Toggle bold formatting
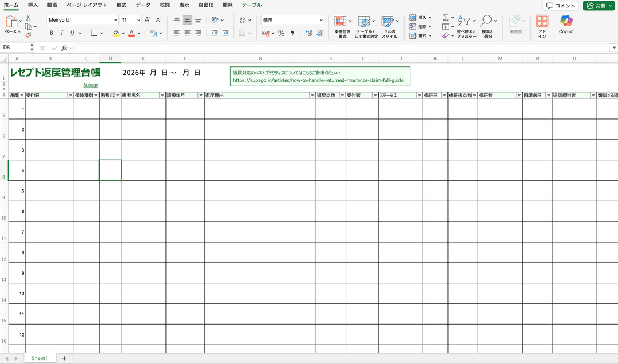 click(51, 33)
